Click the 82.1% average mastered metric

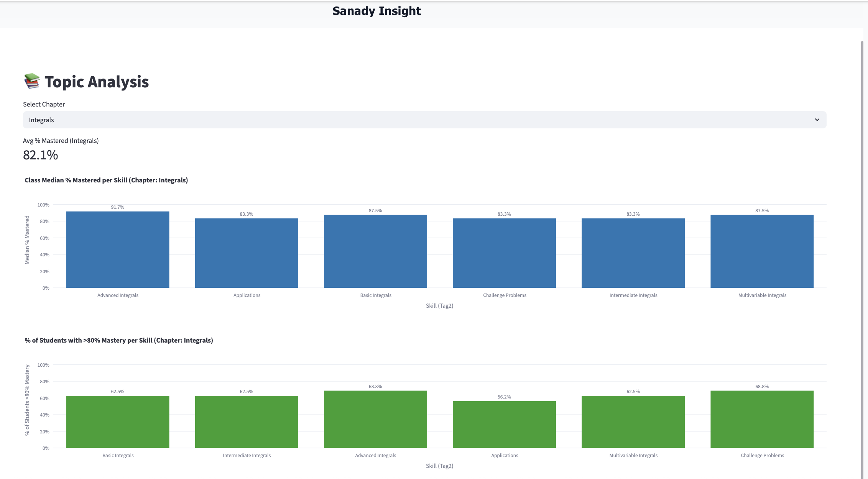41,155
